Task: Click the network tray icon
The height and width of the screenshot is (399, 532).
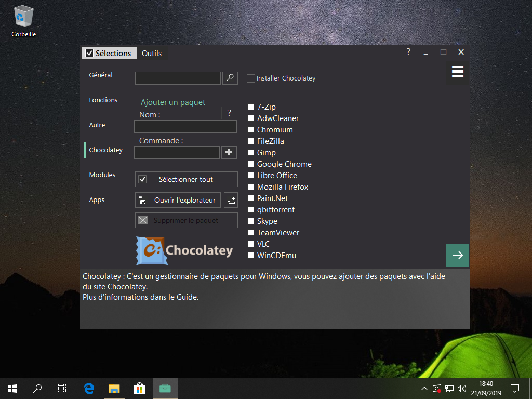Action: 449,389
